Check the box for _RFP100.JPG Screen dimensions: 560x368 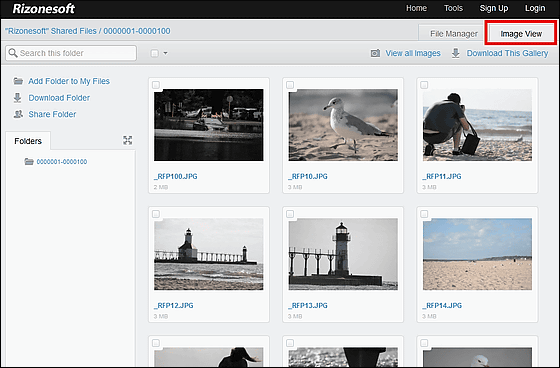tap(156, 85)
